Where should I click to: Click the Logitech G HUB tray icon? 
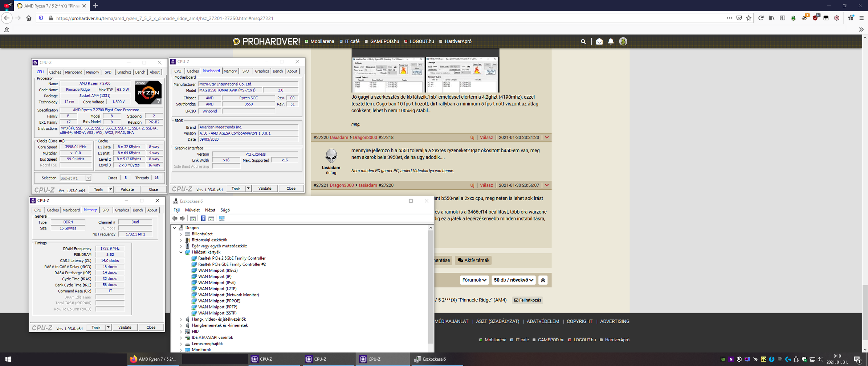pos(788,359)
